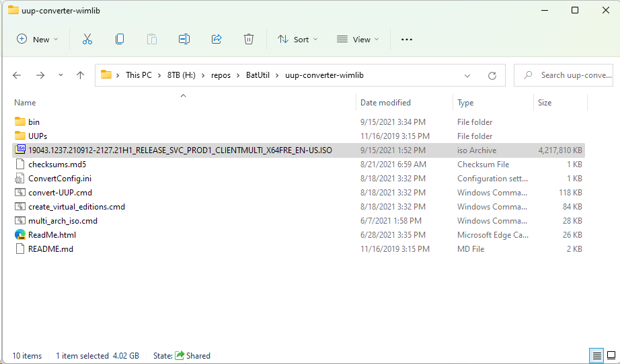Click BatUtil in the address breadcrumb
The height and width of the screenshot is (364, 620).
258,75
